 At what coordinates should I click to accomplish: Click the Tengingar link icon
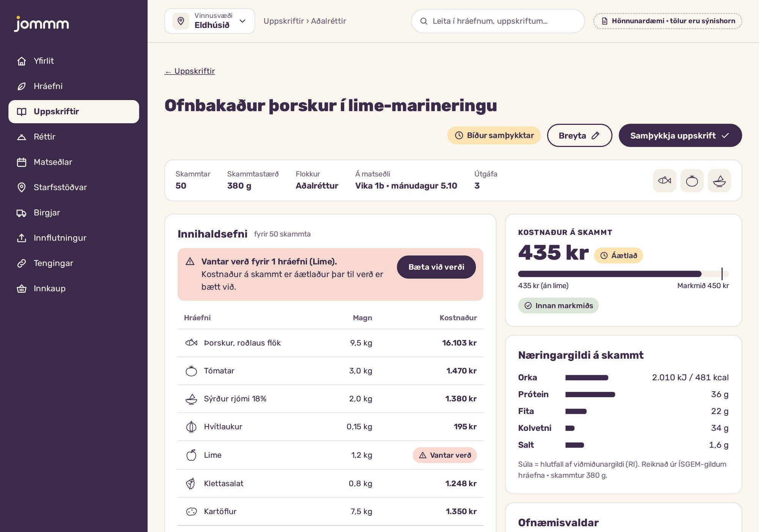[22, 263]
